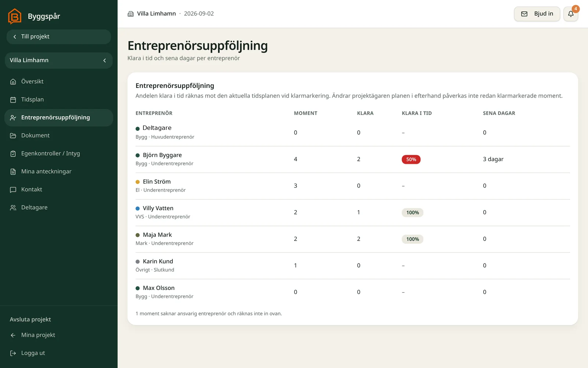Open the Översikt menu item
The height and width of the screenshot is (368, 588).
pos(59,82)
